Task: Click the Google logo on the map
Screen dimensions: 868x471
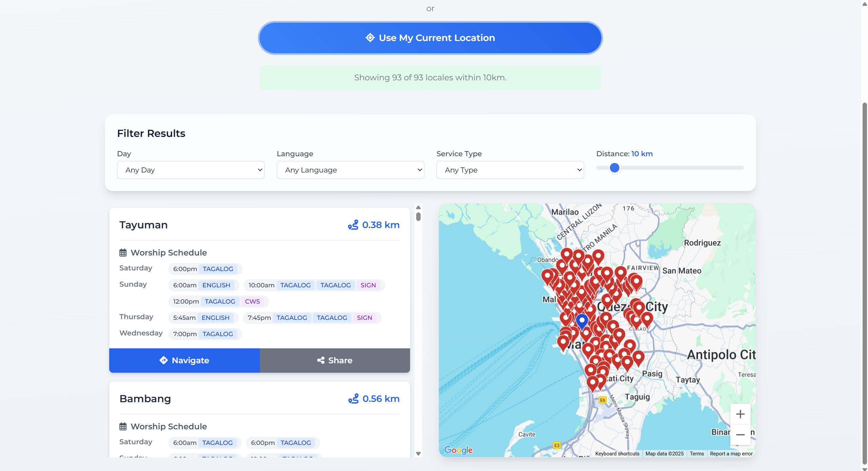Action: click(458, 450)
